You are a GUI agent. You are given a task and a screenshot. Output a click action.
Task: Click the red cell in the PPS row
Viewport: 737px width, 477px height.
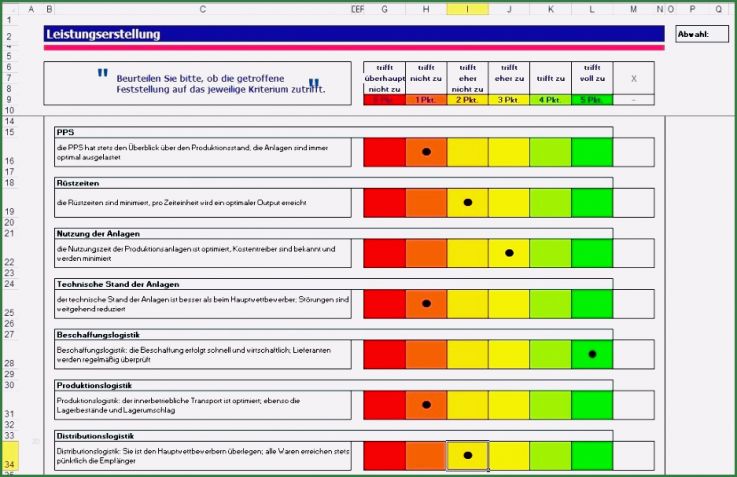(x=384, y=152)
